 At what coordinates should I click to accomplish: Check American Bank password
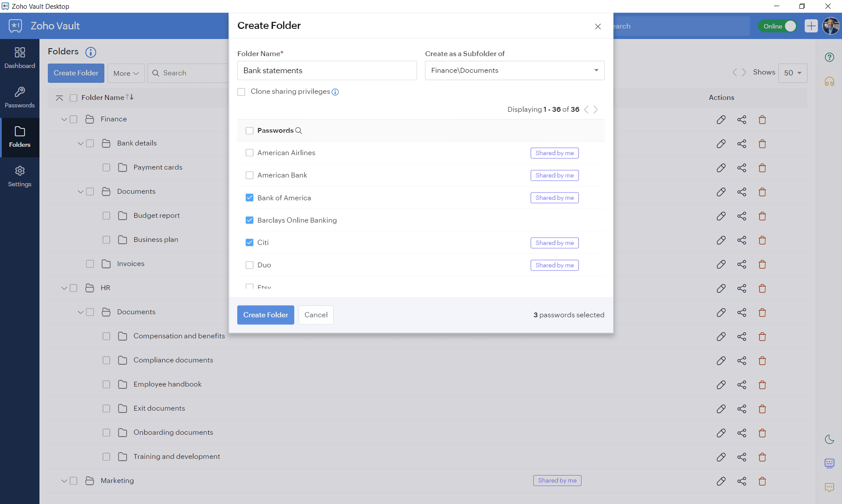[250, 175]
